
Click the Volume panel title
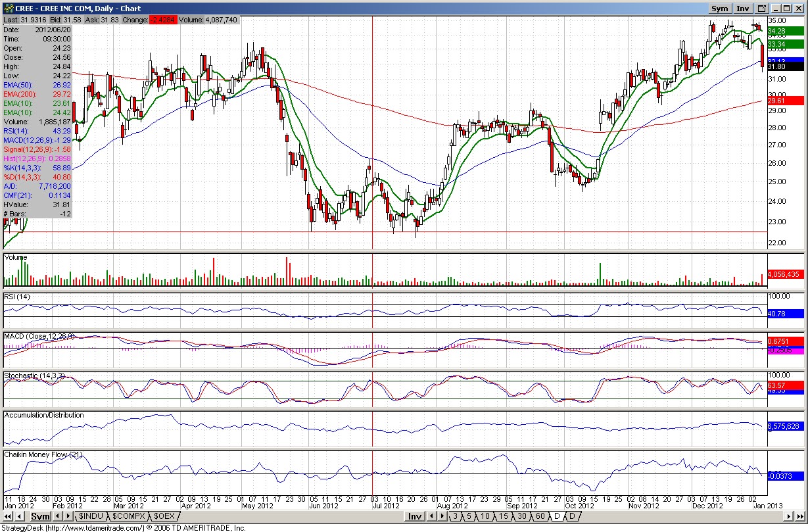(x=16, y=258)
